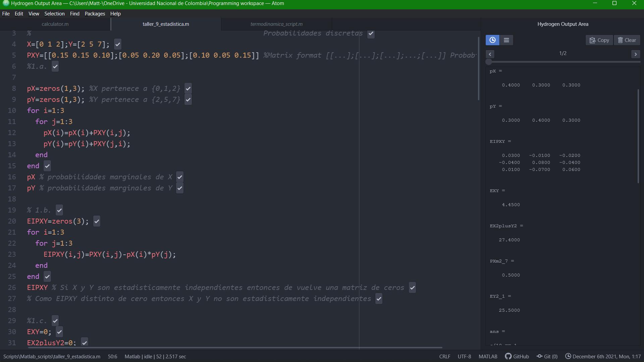Open Git (0) status bar item
Screen dimensions: 644x362
point(547,357)
